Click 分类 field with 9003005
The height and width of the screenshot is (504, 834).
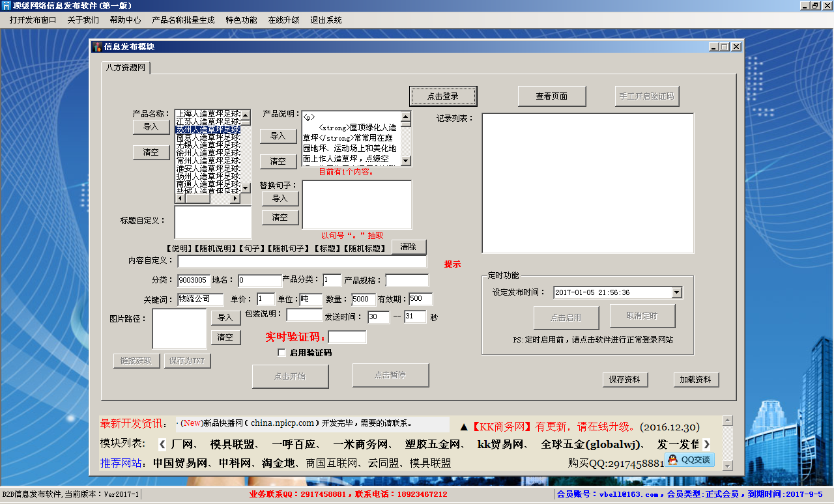194,280
